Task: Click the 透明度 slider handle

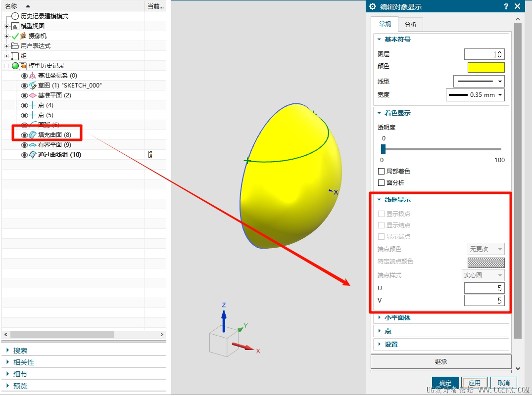Action: click(x=383, y=149)
